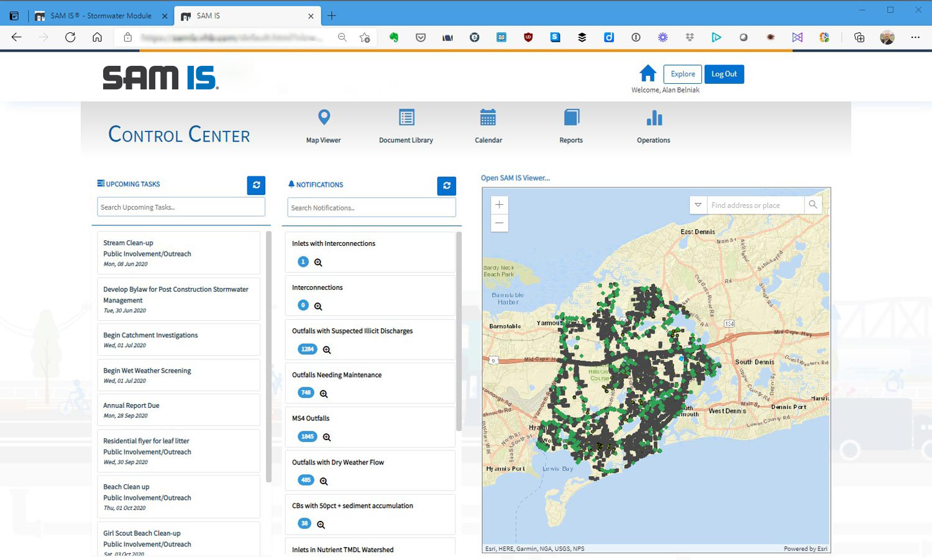Image resolution: width=932 pixels, height=560 pixels.
Task: Refresh the Upcoming Tasks list
Action: point(256,185)
